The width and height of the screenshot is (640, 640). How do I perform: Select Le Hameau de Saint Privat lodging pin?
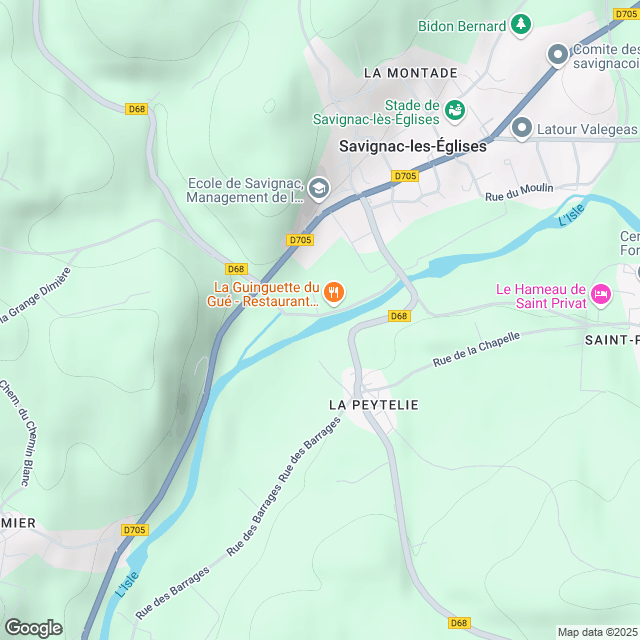(601, 294)
